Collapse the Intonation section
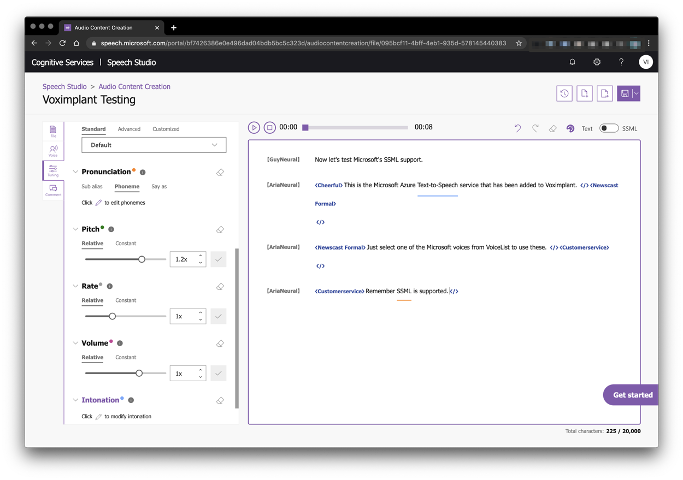Viewport: 683px width, 480px height. tap(75, 400)
